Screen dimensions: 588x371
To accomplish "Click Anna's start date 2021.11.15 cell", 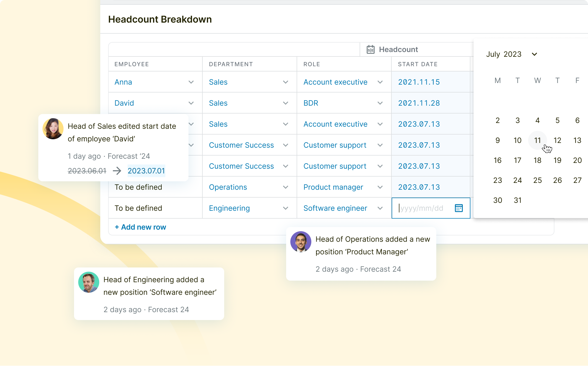I will (419, 82).
